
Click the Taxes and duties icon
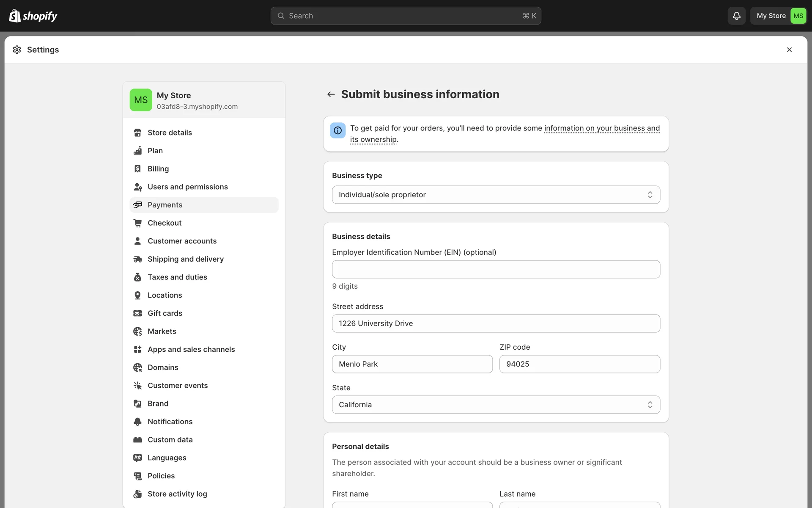coord(137,277)
